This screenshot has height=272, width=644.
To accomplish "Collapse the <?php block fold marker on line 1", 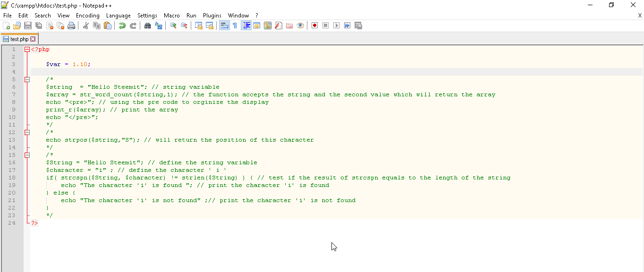I will pyautogui.click(x=27, y=49).
